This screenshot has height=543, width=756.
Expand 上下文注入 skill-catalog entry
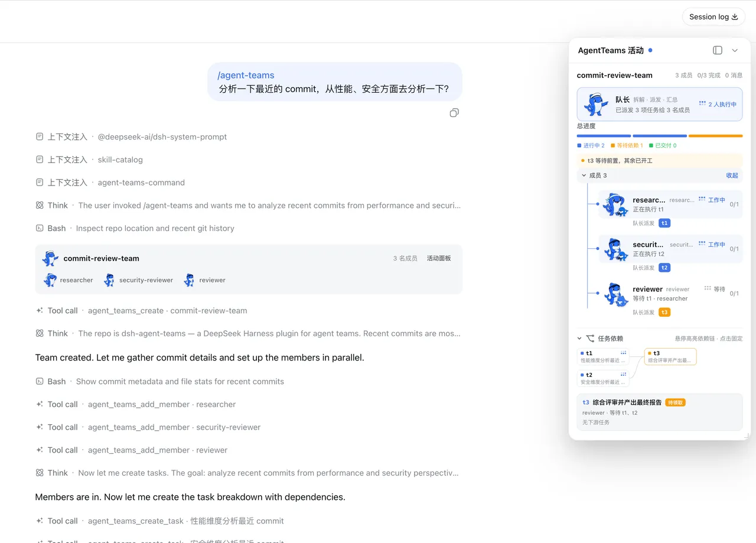(89, 160)
